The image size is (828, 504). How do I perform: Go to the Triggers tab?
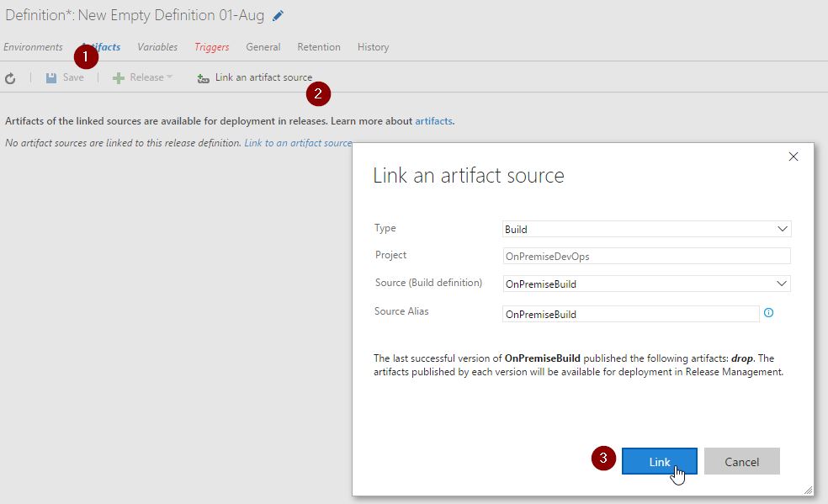pyautogui.click(x=211, y=47)
